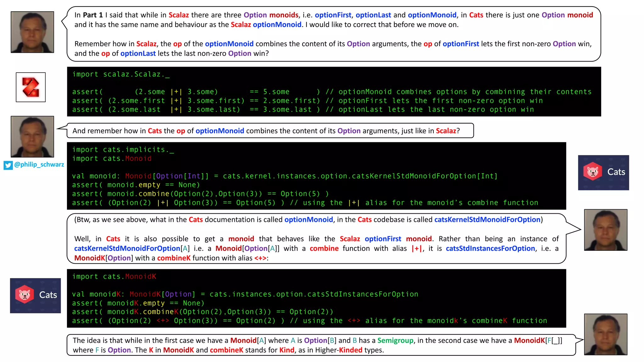Click the red Scalaz logo icon
This screenshot has width=644, height=362.
coord(31,87)
